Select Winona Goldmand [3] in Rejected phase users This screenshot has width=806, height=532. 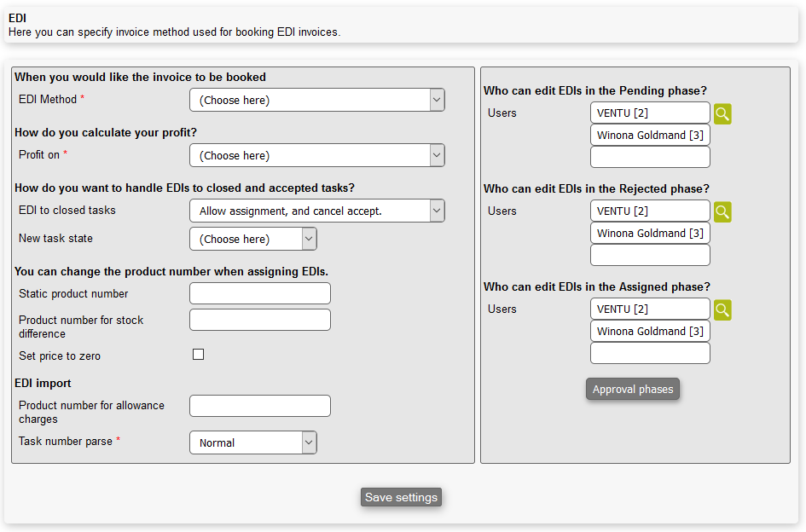tap(649, 234)
